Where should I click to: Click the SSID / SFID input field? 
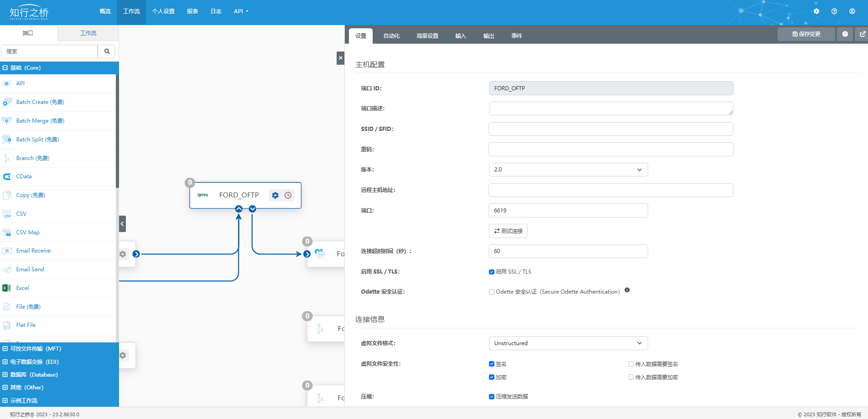(x=611, y=129)
